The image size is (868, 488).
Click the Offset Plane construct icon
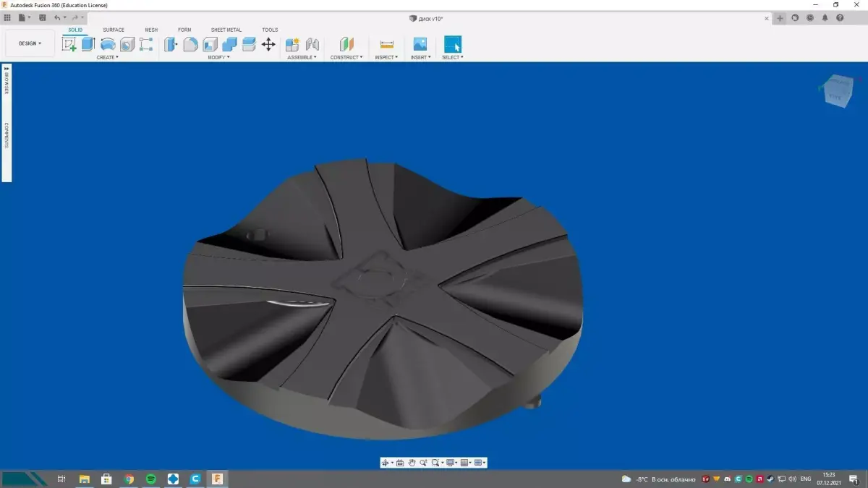[346, 44]
